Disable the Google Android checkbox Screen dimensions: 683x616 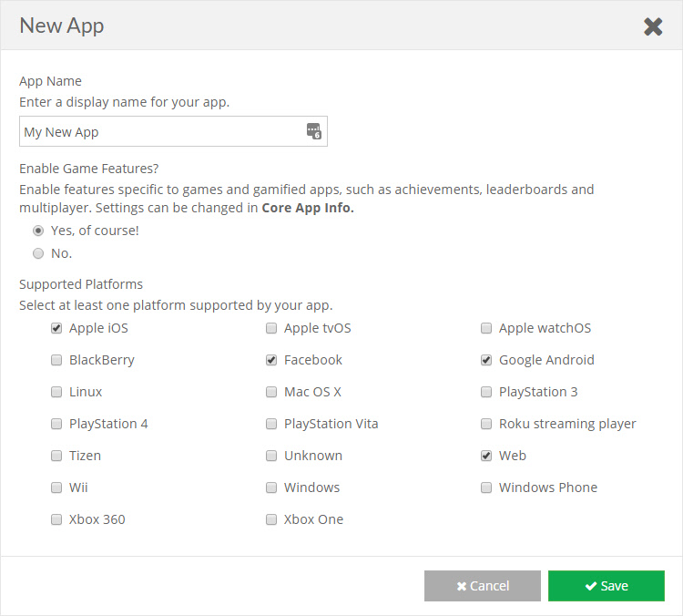coord(486,360)
